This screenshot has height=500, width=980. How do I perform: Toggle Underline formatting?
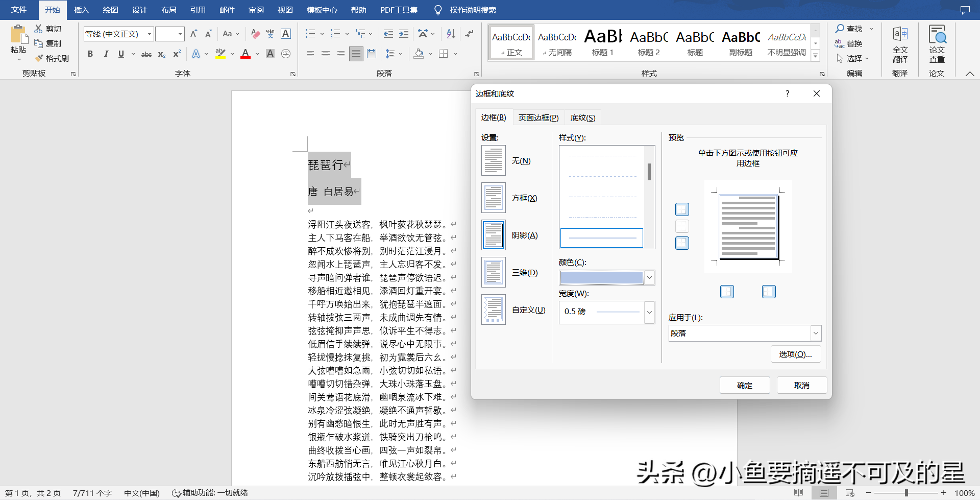[121, 54]
